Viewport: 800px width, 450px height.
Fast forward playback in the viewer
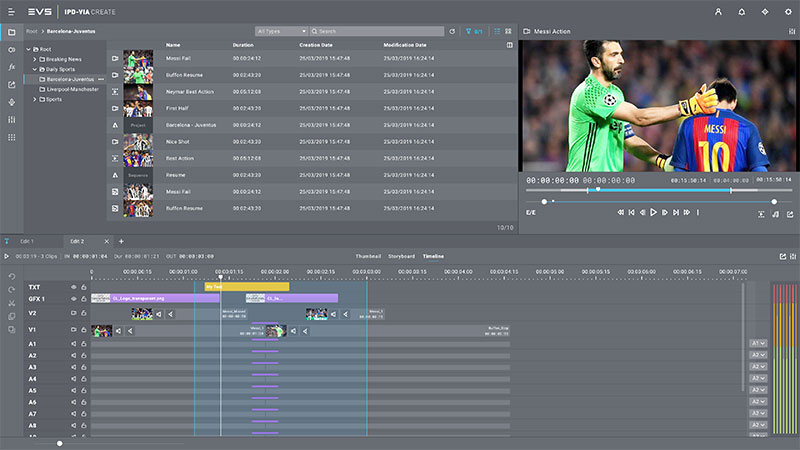(687, 212)
